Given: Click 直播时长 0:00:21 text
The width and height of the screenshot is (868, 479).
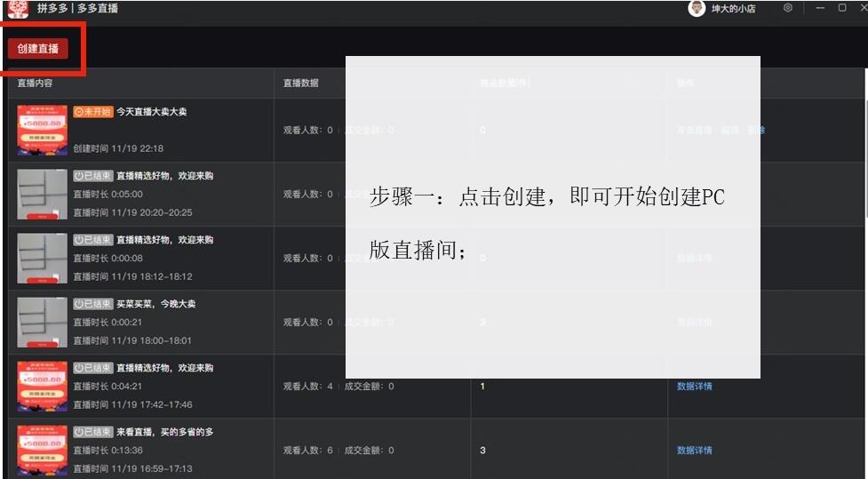Looking at the screenshot, I should pyautogui.click(x=108, y=323).
